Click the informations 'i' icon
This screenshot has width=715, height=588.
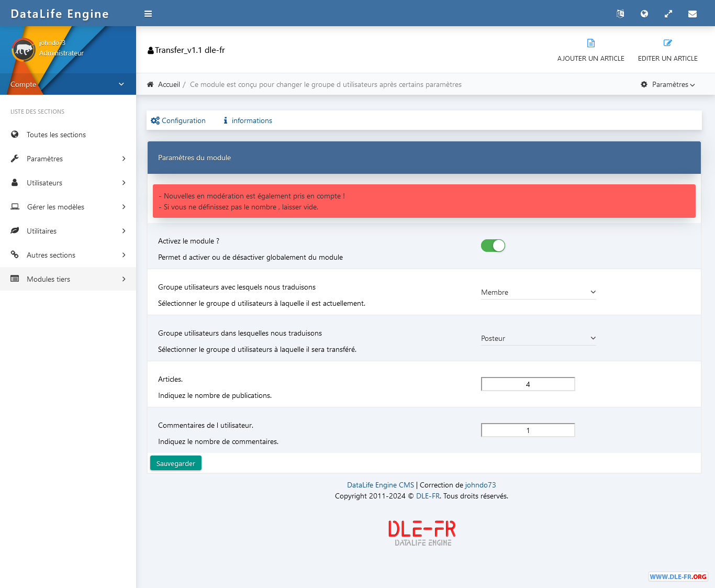226,120
